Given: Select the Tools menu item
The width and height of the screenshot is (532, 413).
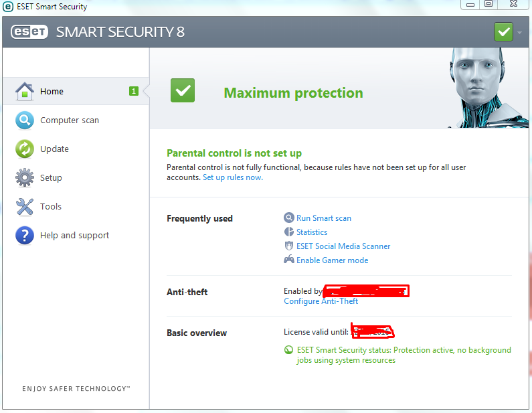Looking at the screenshot, I should 51,207.
